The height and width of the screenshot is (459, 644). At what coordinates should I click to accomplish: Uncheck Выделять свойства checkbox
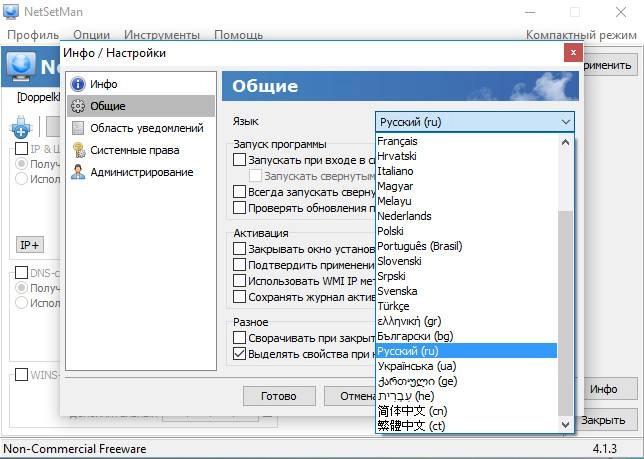(x=239, y=354)
